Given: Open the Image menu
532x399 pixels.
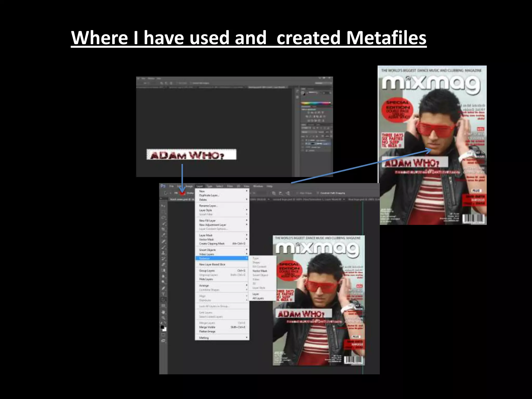Looking at the screenshot, I should click(189, 186).
